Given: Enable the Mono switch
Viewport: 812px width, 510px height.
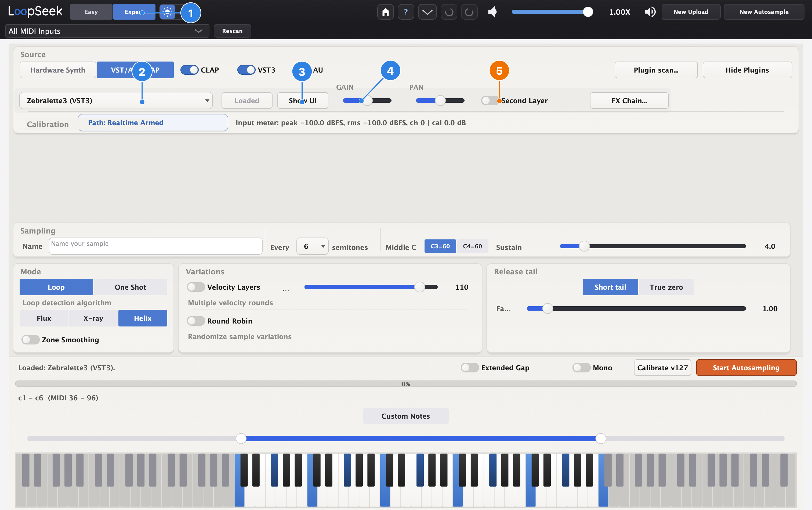Looking at the screenshot, I should pos(581,368).
